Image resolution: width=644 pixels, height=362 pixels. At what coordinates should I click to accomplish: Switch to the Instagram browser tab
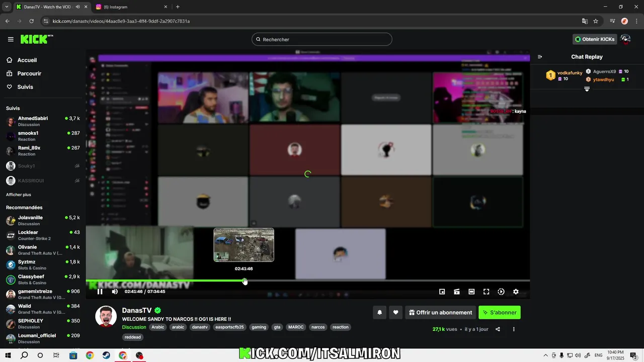click(x=132, y=7)
